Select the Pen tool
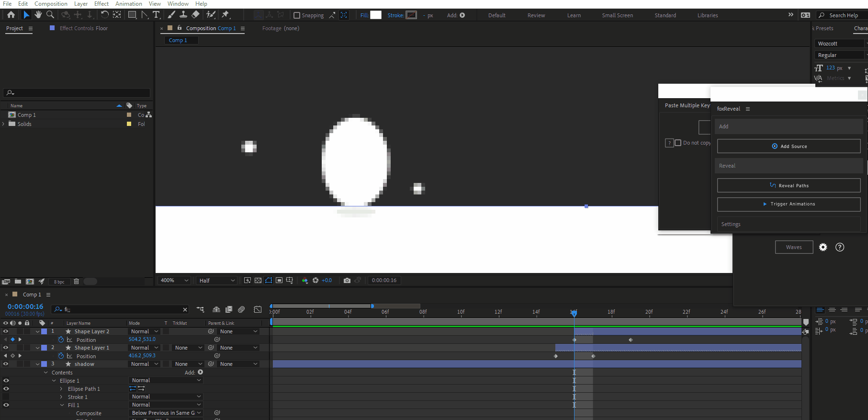868x420 pixels. tap(145, 15)
